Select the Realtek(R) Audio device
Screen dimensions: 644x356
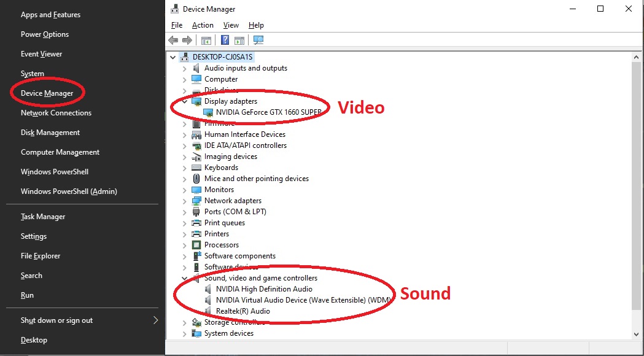pos(242,311)
